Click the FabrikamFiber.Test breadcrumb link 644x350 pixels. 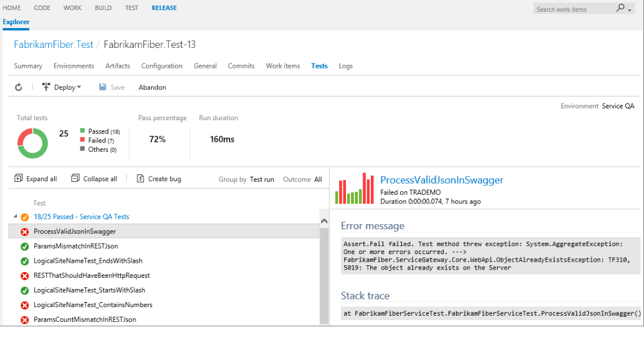[54, 44]
